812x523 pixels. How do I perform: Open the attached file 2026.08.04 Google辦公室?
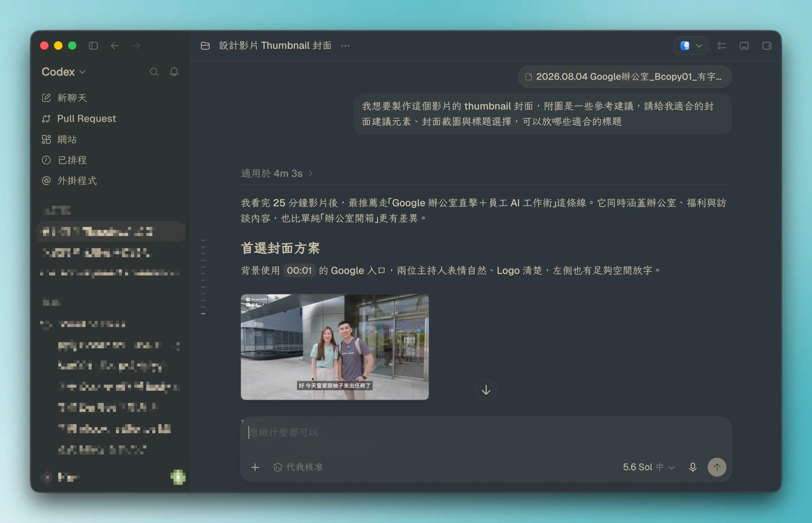pyautogui.click(x=625, y=77)
